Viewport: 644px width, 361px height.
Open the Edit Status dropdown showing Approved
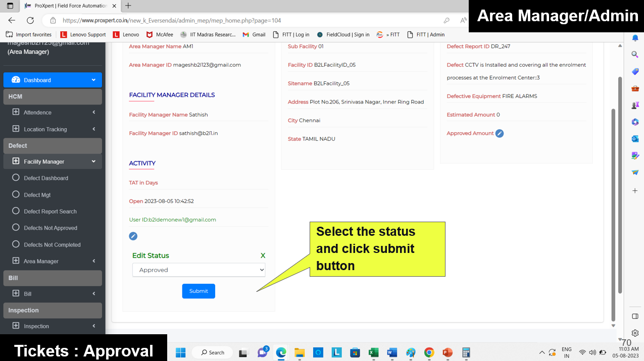[199, 270]
